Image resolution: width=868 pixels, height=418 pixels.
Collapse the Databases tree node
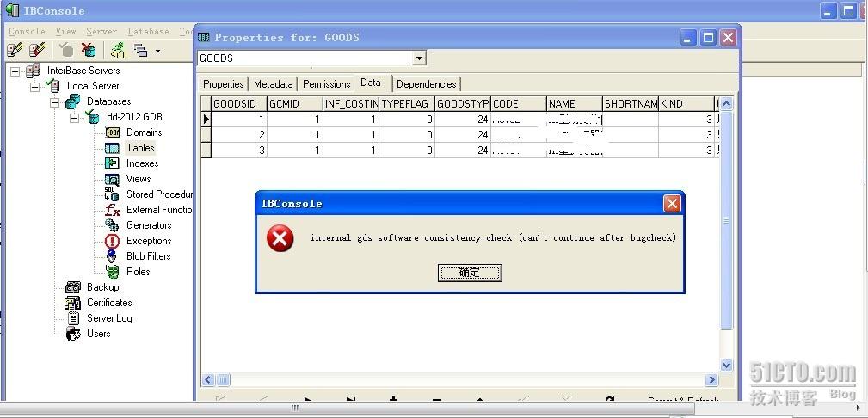click(x=55, y=101)
